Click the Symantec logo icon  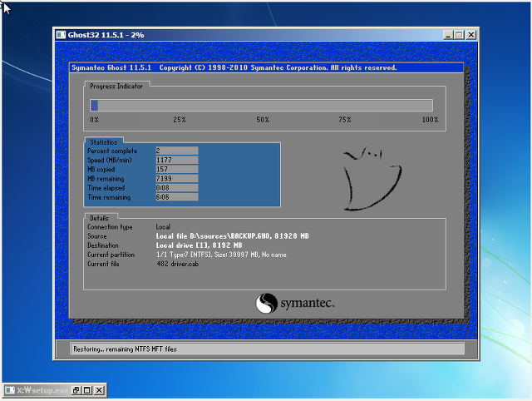(x=266, y=303)
